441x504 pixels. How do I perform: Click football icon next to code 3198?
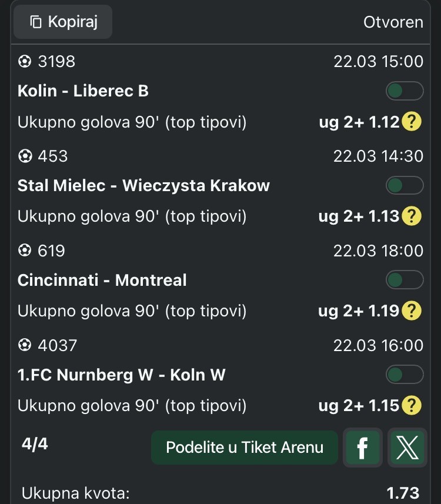pyautogui.click(x=25, y=61)
